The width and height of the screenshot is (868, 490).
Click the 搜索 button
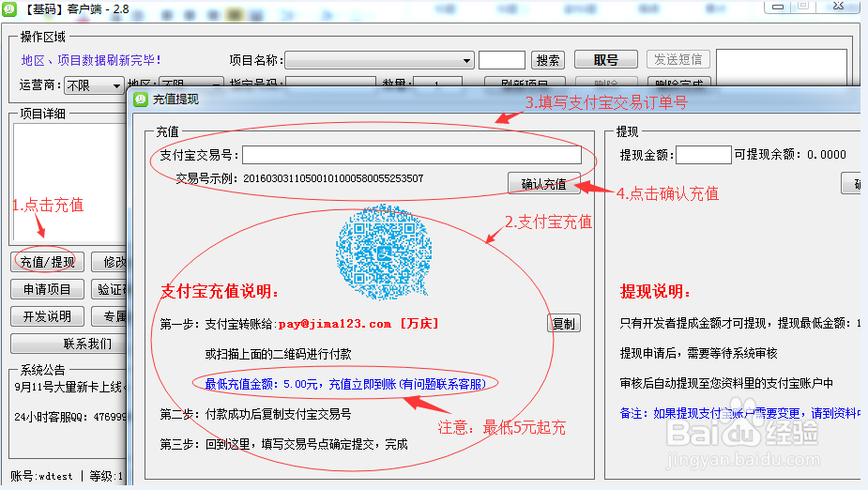tap(547, 60)
